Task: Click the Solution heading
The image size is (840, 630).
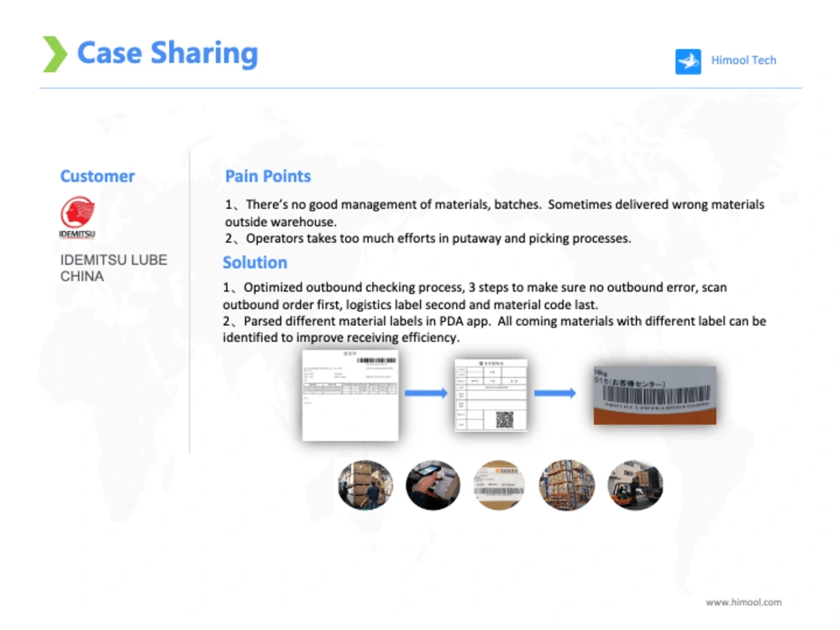Action: (x=255, y=262)
